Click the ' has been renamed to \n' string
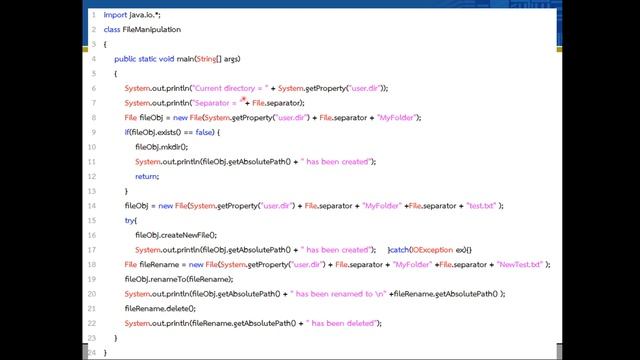The height and width of the screenshot is (360, 640). [338, 294]
